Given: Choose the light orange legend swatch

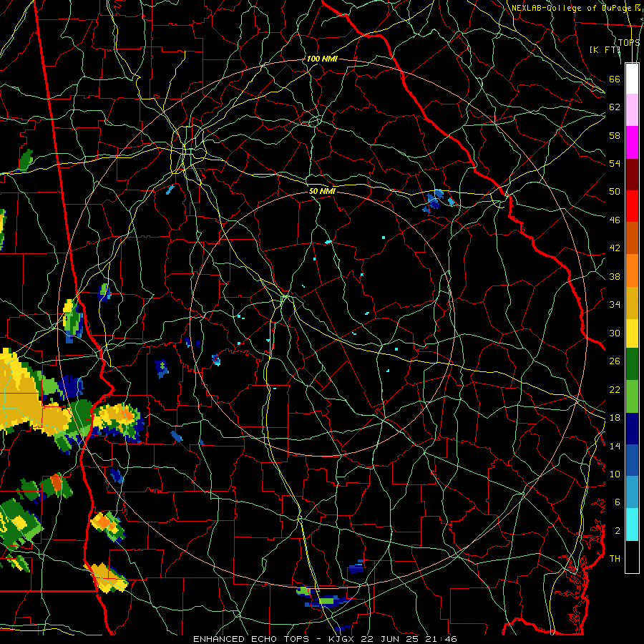Looking at the screenshot, I should coord(632,270).
